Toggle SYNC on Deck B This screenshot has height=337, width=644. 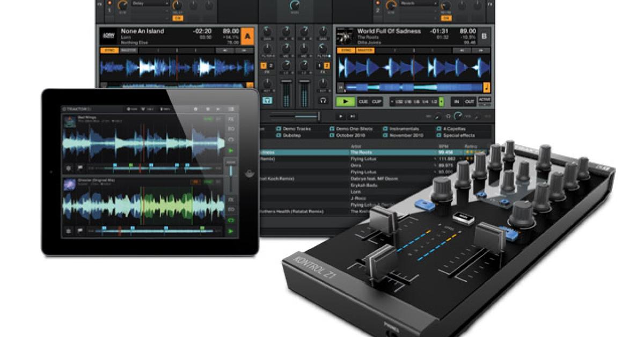click(346, 50)
